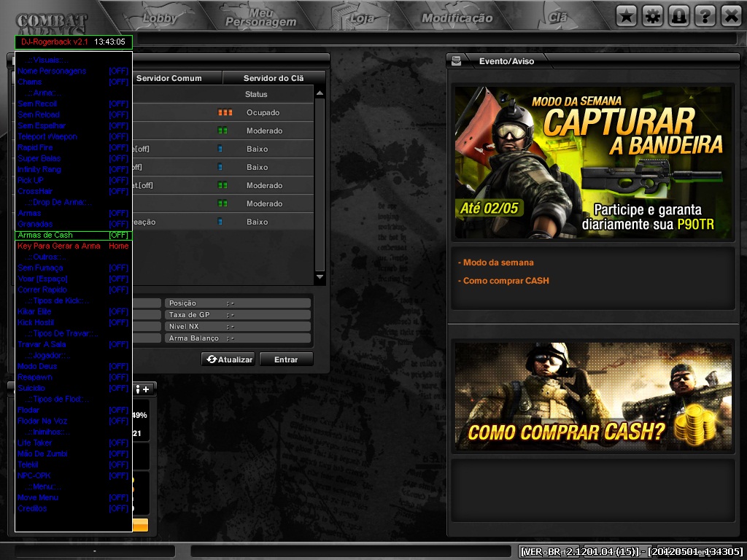This screenshot has width=747, height=560.
Task: Toggle the Creditos option
Action: pos(73,508)
